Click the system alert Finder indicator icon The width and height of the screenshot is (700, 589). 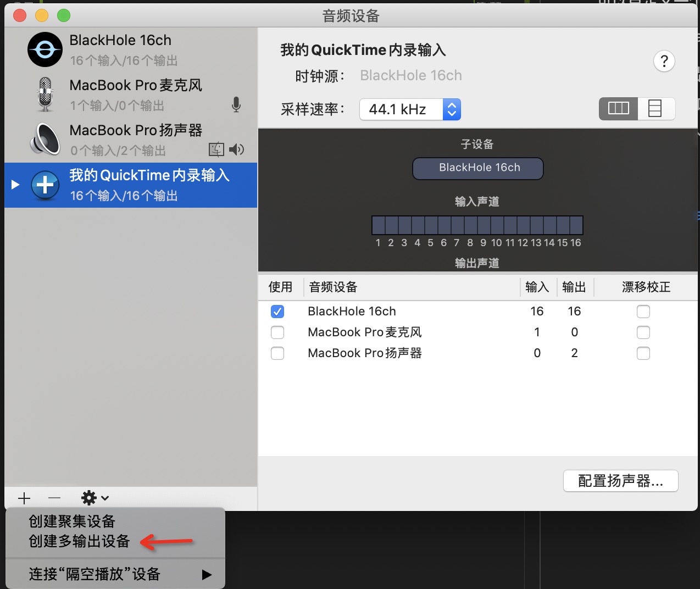coord(216,149)
